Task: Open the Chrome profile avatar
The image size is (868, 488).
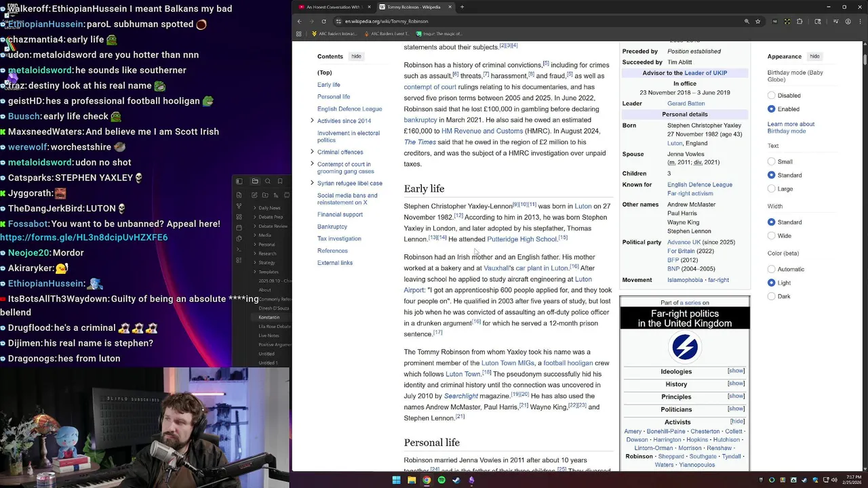Action: 848,21
